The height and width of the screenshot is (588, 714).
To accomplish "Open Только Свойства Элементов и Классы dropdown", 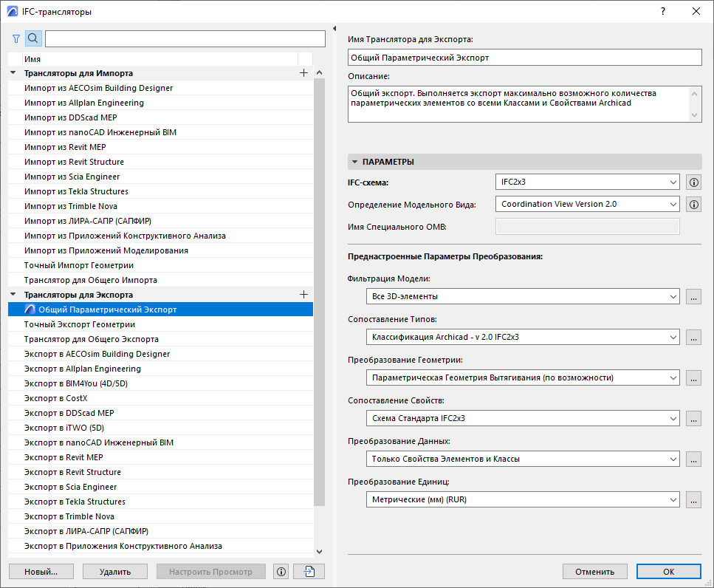I will click(x=523, y=459).
